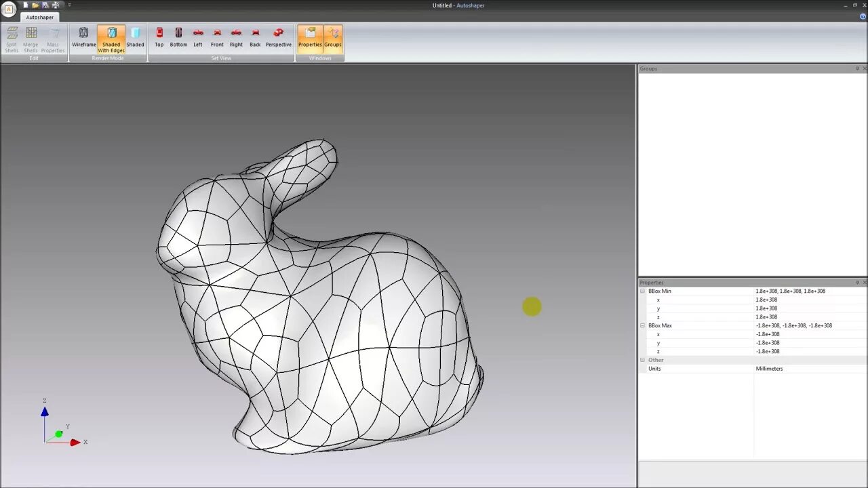The width and height of the screenshot is (868, 488).
Task: Open the Help icon in ribbon
Action: (863, 17)
